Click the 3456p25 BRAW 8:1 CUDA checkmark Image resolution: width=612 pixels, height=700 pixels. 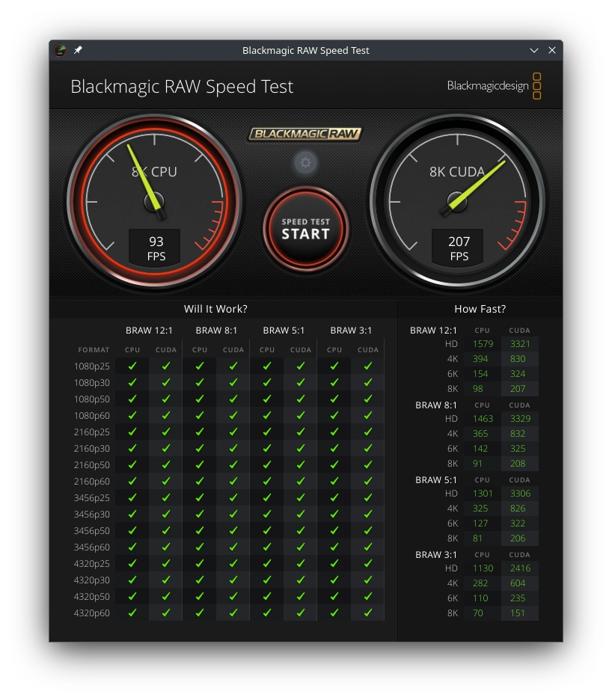point(233,498)
